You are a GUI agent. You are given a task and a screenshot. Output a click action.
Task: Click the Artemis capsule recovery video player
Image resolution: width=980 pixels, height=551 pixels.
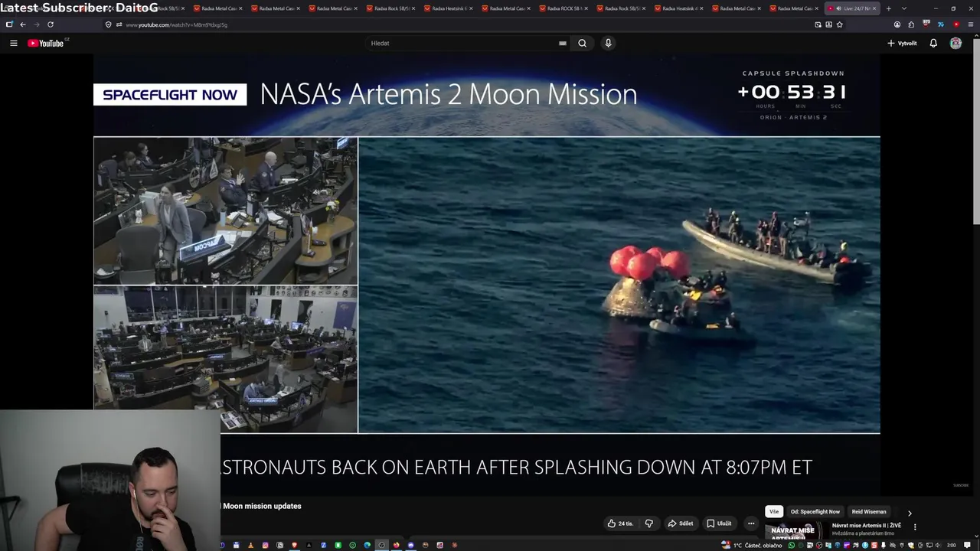pos(619,285)
